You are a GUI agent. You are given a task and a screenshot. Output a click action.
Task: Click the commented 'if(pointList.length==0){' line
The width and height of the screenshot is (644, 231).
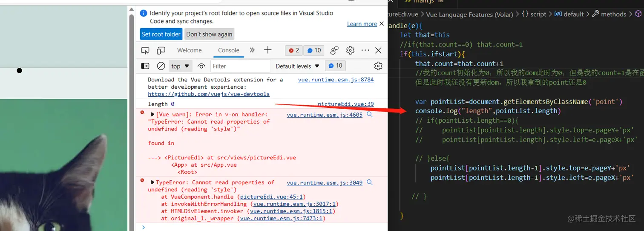tap(467, 121)
